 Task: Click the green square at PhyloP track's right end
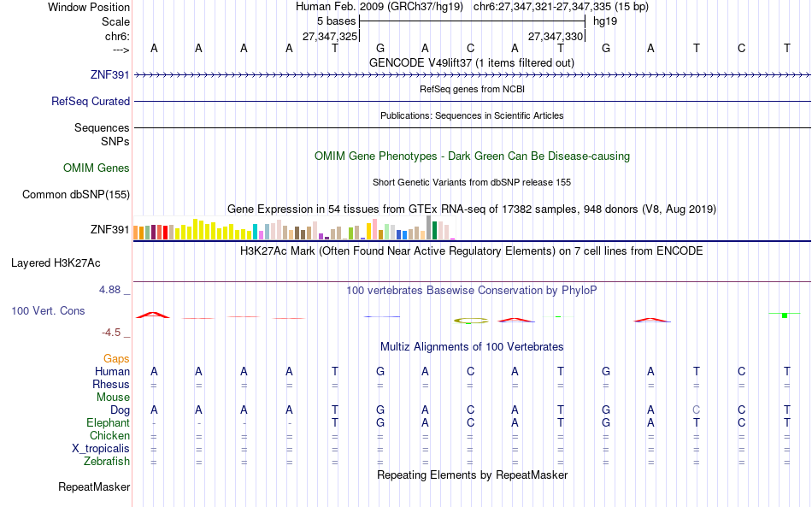(x=785, y=315)
